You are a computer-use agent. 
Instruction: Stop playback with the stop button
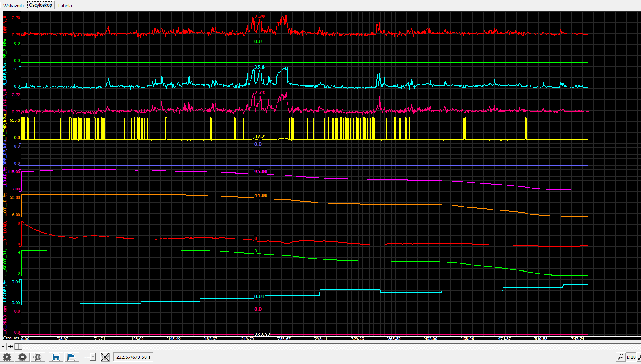tap(22, 357)
